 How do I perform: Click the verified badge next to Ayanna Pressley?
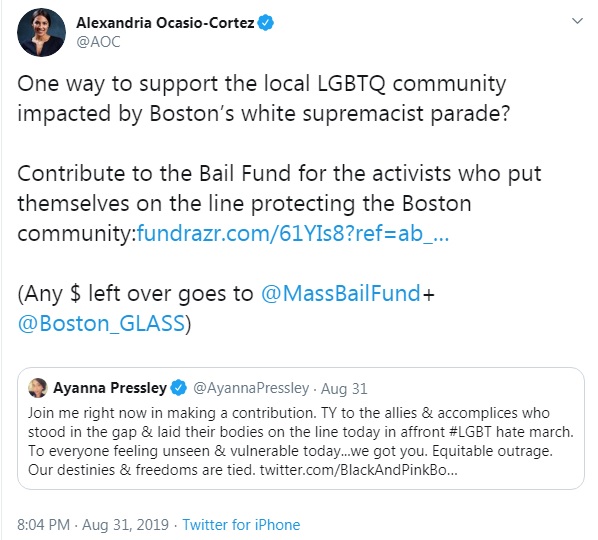[178, 388]
